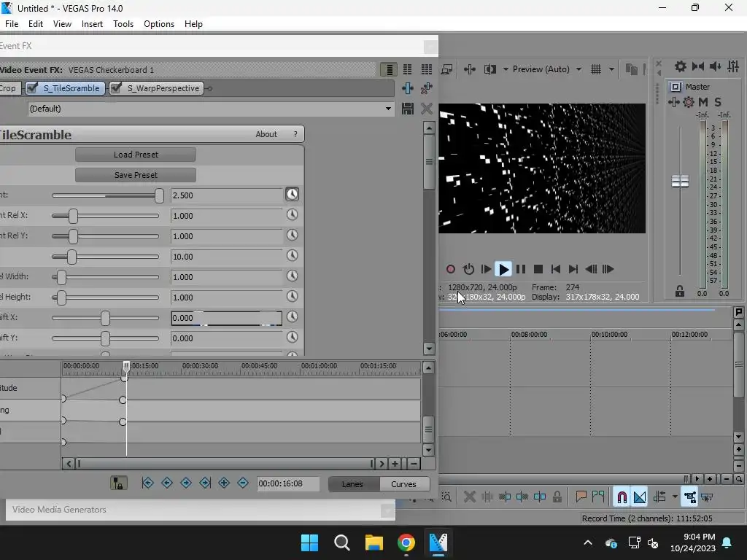
Task: Click the Shift Y slider handle
Action: 105,338
